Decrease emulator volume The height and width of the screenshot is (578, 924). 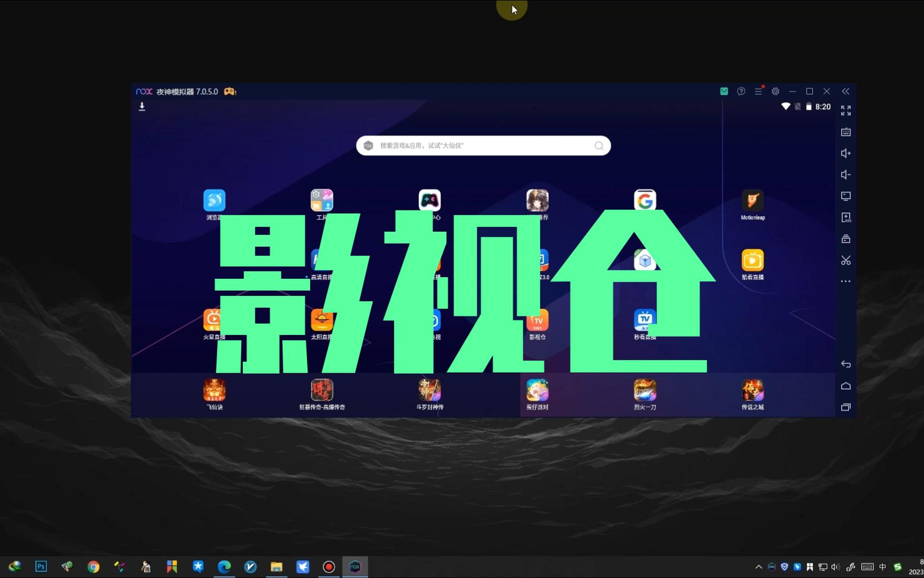[x=845, y=175]
